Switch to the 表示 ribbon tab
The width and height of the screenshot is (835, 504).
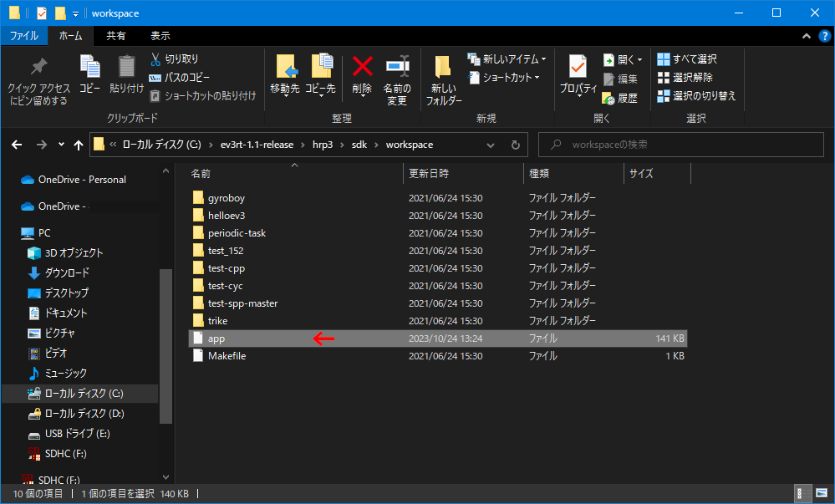[160, 35]
